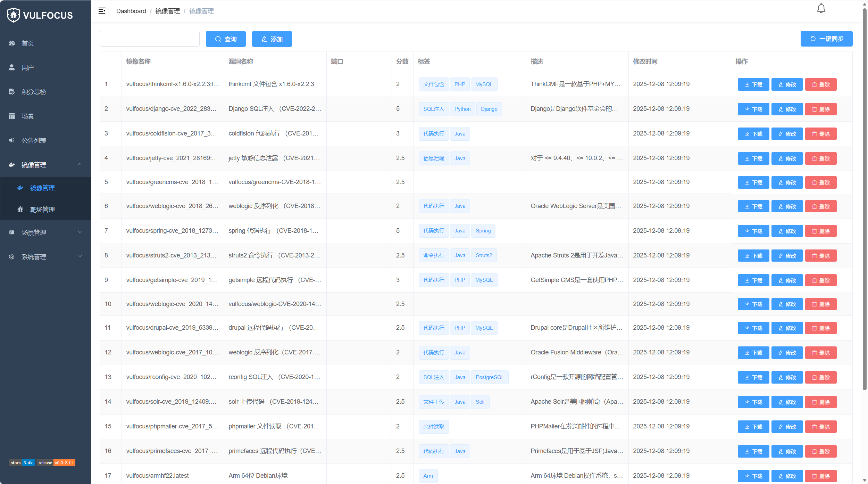Screen dimensions: 868x484
Task: Open 场景 from the grid icon
Action: [x=12, y=116]
